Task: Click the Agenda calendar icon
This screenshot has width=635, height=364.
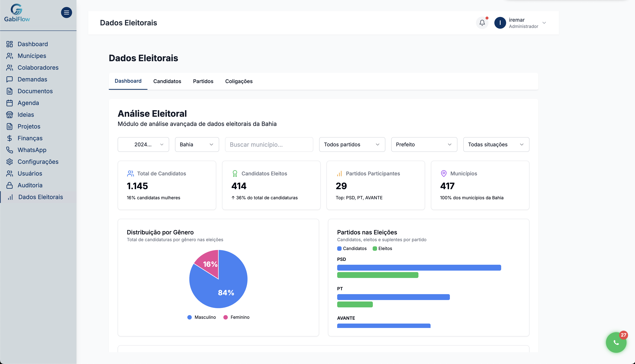Action: tap(10, 103)
